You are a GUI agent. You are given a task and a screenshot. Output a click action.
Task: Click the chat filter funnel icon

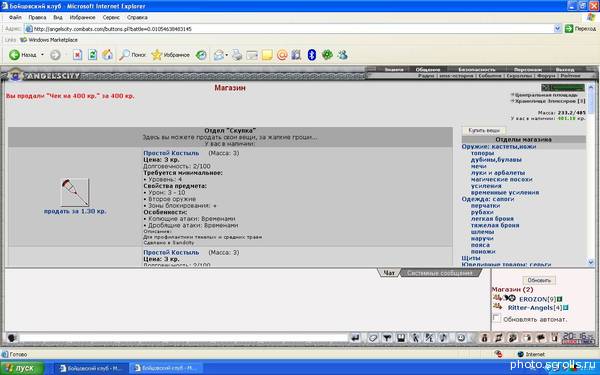387,338
